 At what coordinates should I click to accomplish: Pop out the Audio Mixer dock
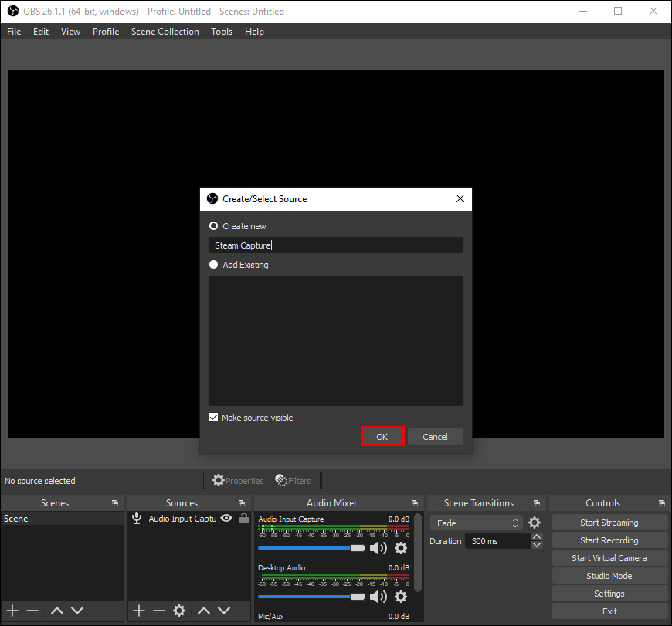tap(415, 503)
